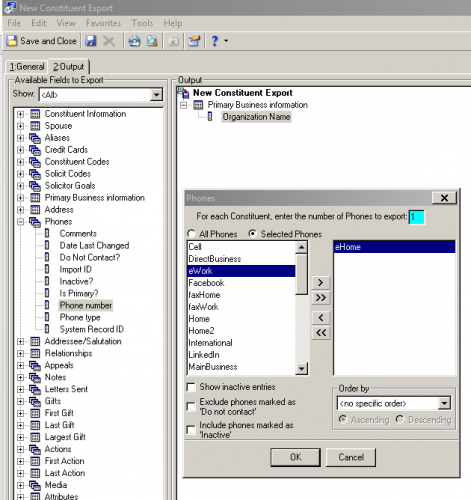Open the Favorites menu
The image size is (471, 500).
(x=103, y=23)
